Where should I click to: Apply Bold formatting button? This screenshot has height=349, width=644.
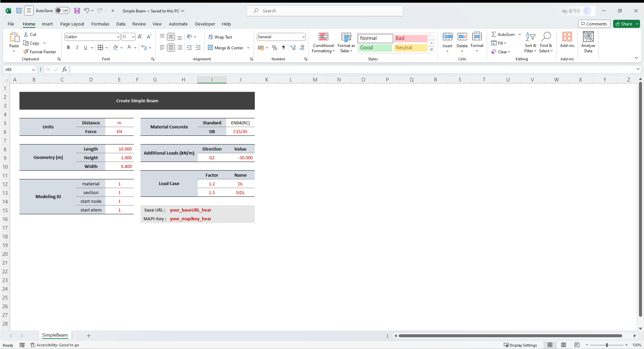(68, 47)
